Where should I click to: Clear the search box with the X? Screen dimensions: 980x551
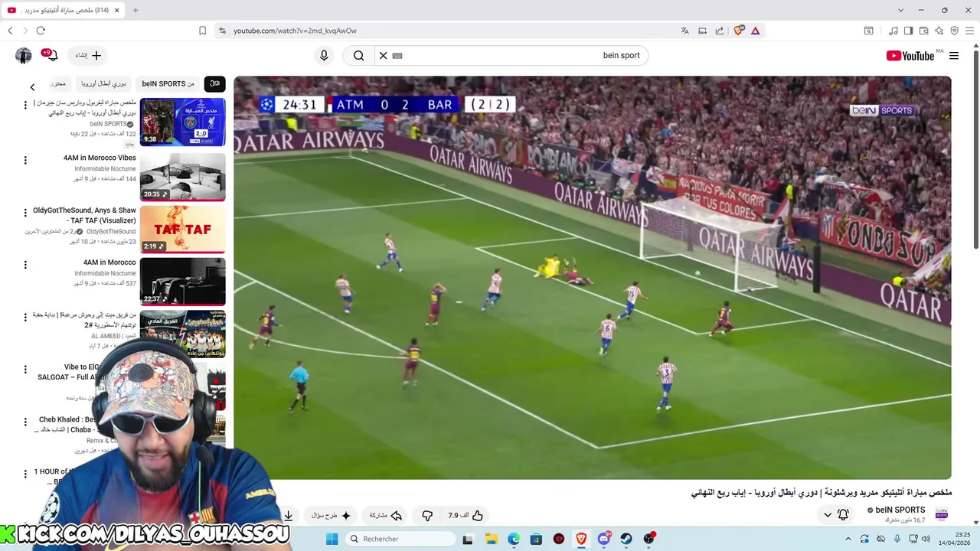(x=384, y=55)
